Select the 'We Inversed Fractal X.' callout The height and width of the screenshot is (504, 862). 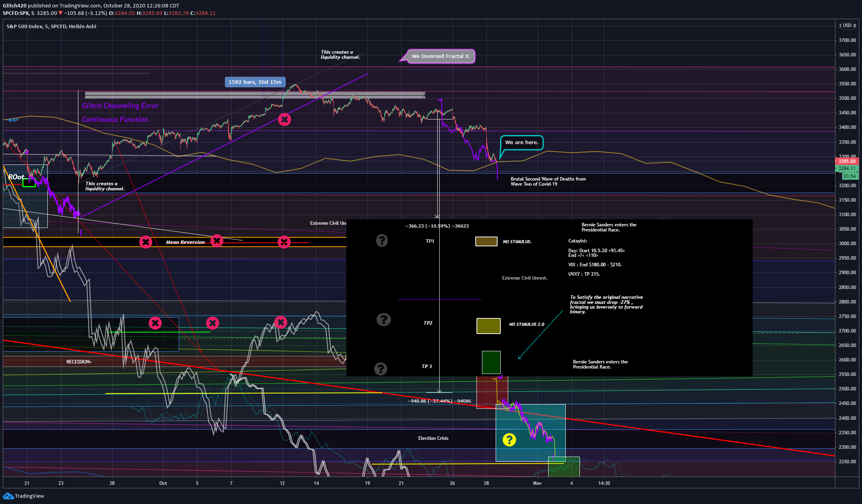click(441, 56)
